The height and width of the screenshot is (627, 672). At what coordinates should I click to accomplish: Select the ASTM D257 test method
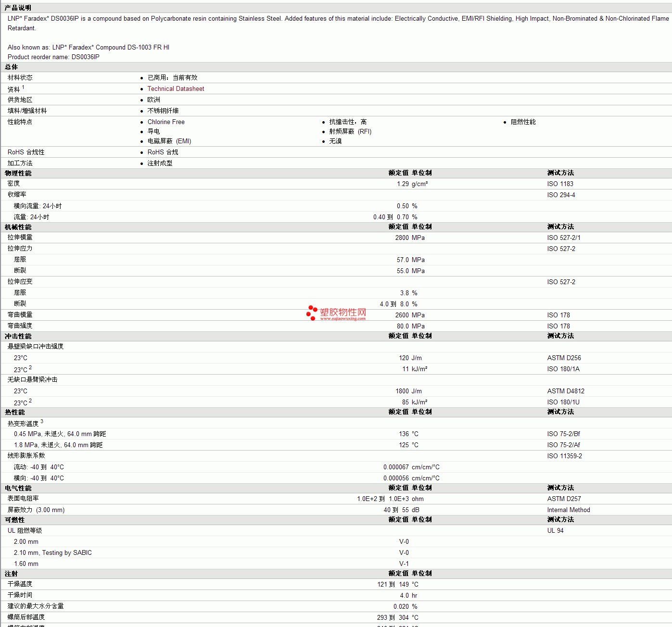point(564,499)
